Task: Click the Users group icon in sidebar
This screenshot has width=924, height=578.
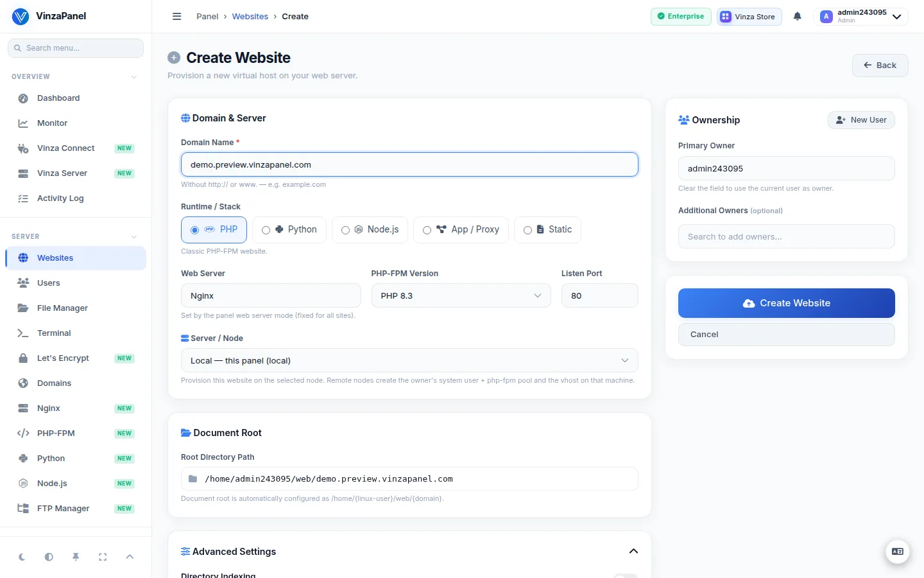Action: [23, 283]
